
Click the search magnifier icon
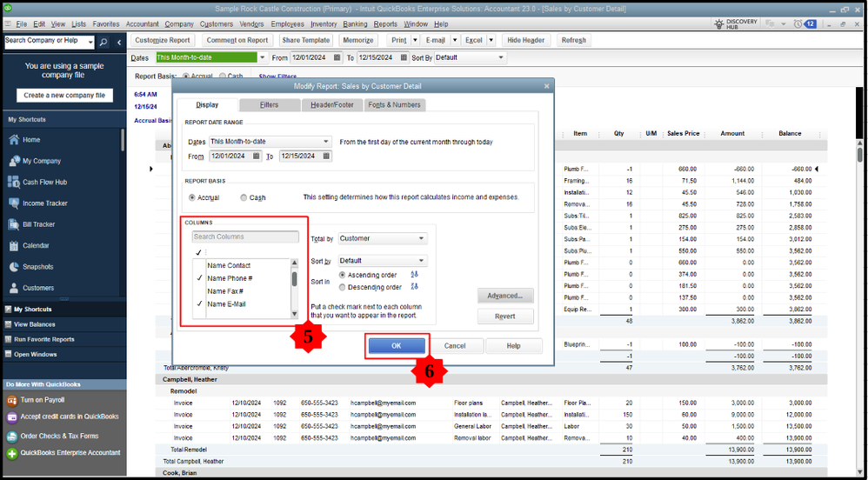[x=104, y=42]
